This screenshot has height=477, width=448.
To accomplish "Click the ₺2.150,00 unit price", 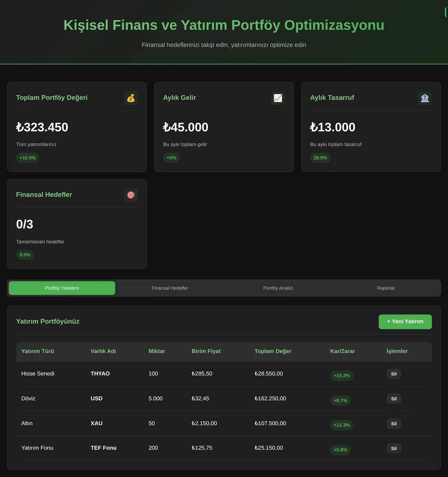I will coord(204,423).
